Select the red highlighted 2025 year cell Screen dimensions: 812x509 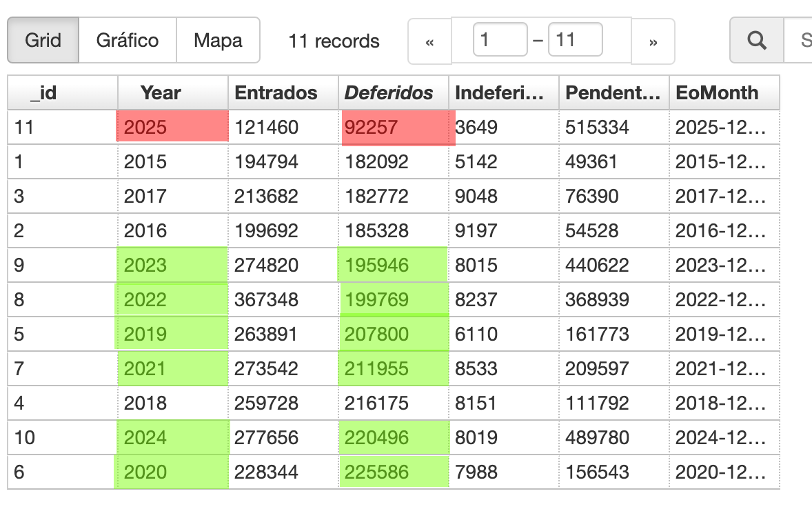point(172,127)
